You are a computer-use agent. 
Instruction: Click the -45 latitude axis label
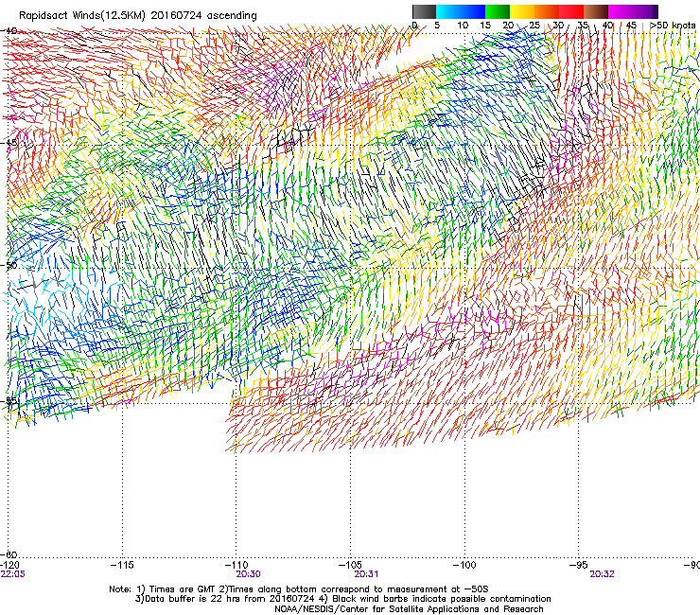click(9, 143)
